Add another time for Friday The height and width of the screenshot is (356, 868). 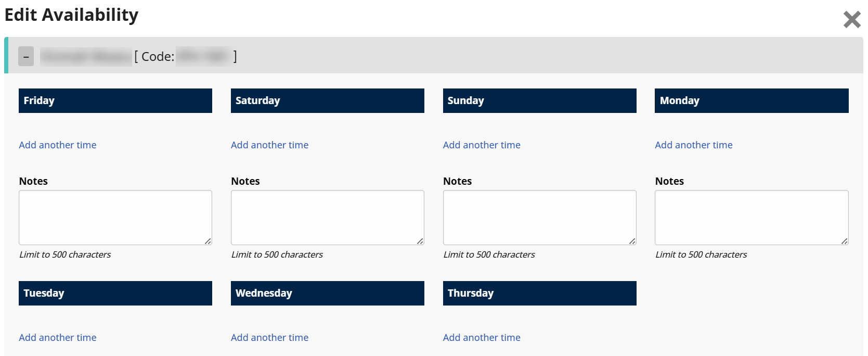(58, 145)
